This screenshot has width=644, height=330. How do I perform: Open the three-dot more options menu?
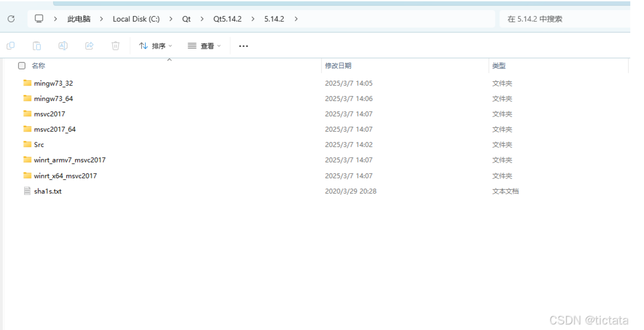coord(243,46)
